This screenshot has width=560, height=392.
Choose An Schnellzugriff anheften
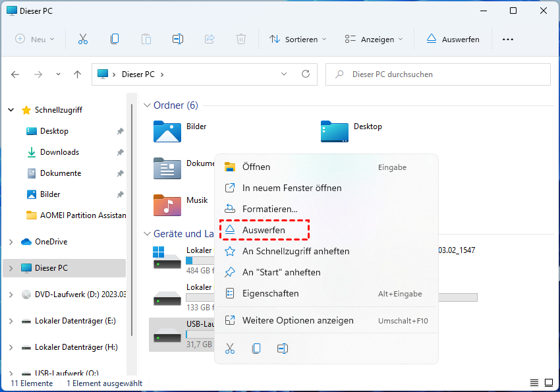(326, 251)
